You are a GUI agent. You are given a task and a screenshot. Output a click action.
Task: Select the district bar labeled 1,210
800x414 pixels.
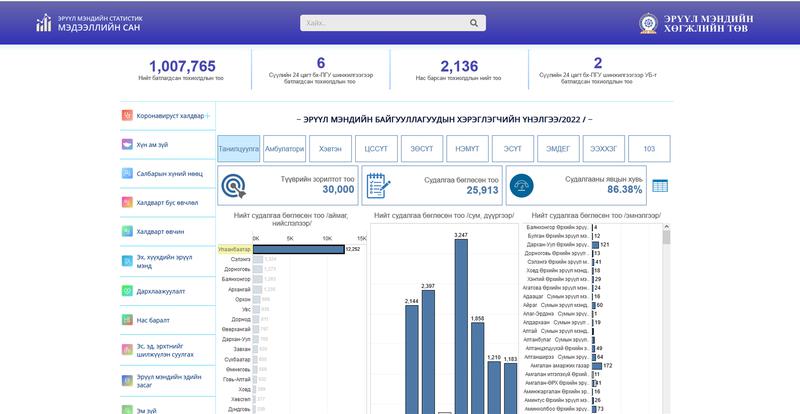494,387
